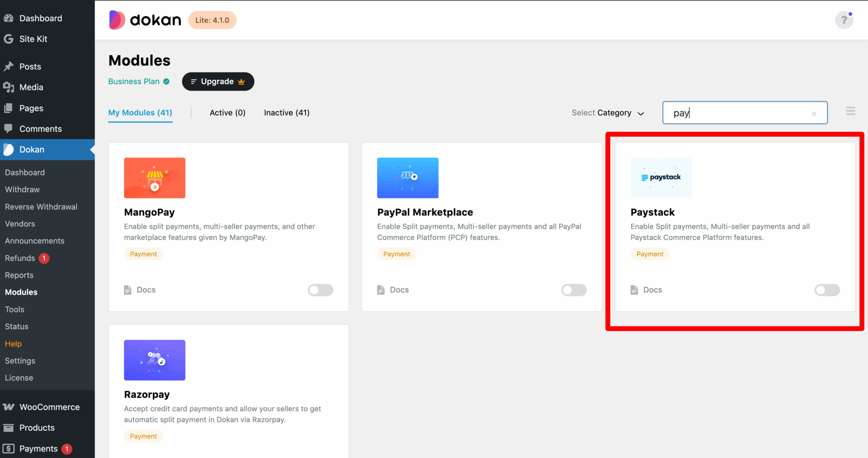Click the Upgrade button
Screen dimensions: 868x458
[218, 81]
